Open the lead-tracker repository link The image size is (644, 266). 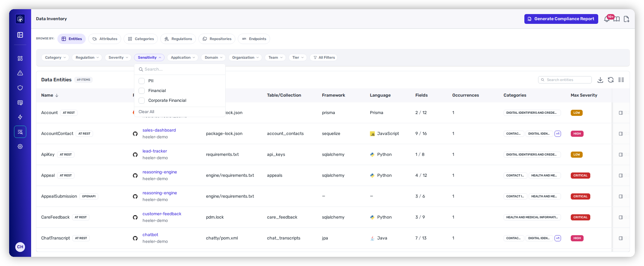pos(155,151)
